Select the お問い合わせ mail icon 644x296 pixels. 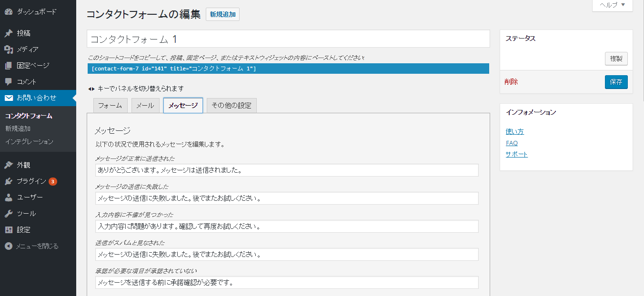(8, 98)
